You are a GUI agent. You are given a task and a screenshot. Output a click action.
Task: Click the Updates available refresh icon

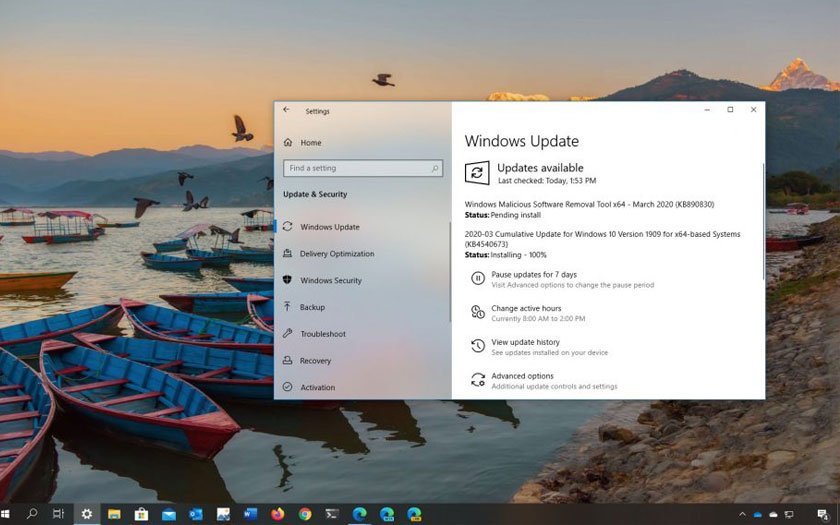[477, 172]
